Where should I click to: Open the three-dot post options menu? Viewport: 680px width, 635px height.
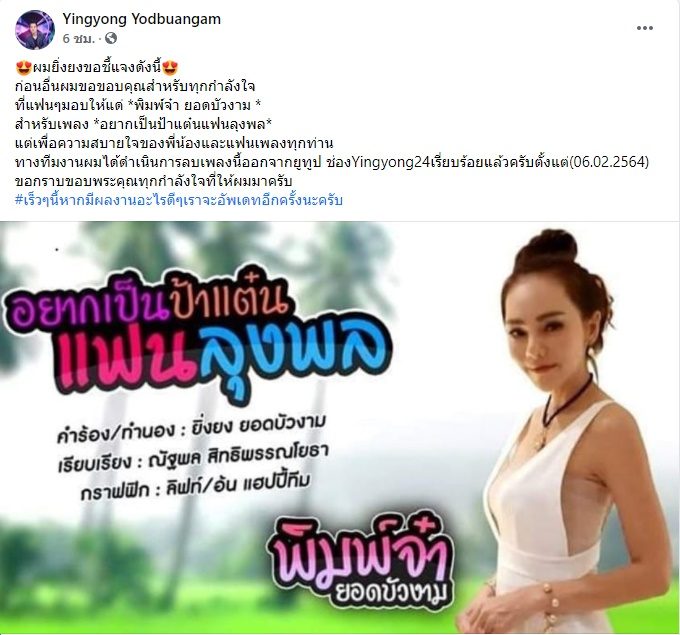(644, 28)
